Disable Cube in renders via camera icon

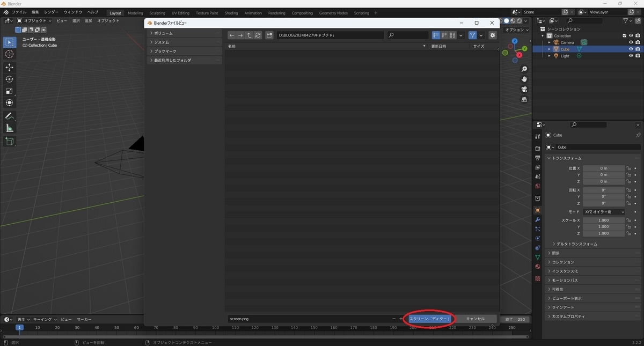[x=638, y=49]
